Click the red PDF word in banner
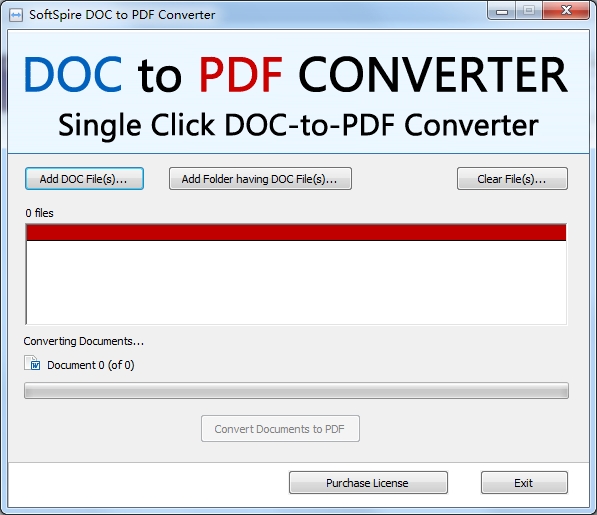The height and width of the screenshot is (515, 597). point(241,75)
